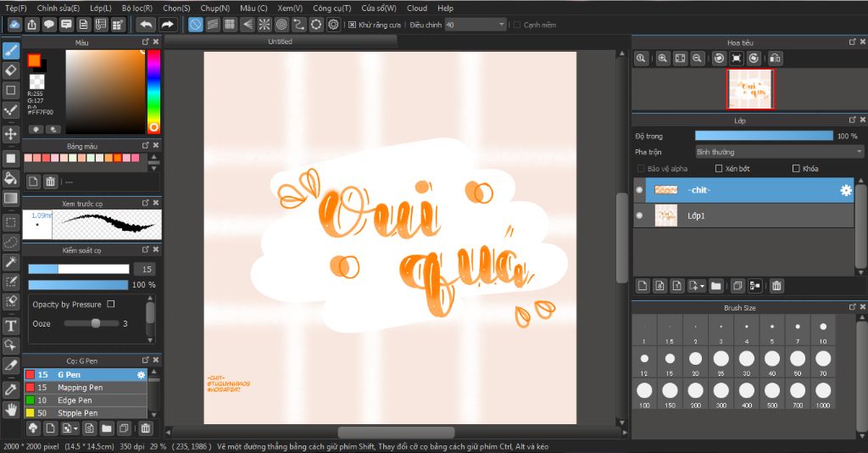The width and height of the screenshot is (868, 453).
Task: Click the cloud save icon
Action: (15, 25)
